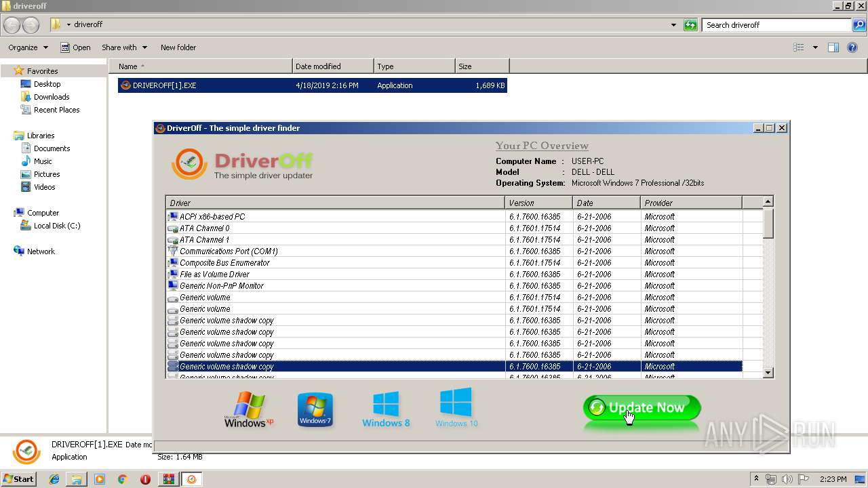Click New folder in Explorer toolbar
The image size is (868, 488).
[x=178, y=47]
